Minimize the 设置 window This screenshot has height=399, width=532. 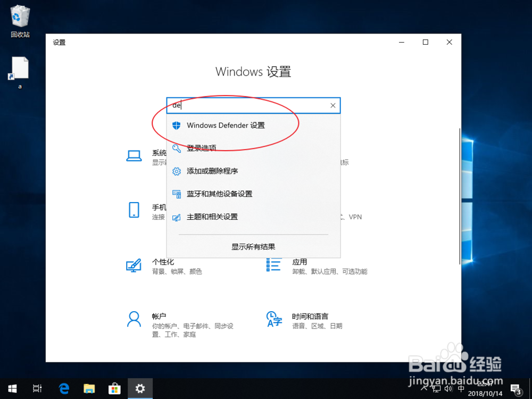pyautogui.click(x=402, y=42)
